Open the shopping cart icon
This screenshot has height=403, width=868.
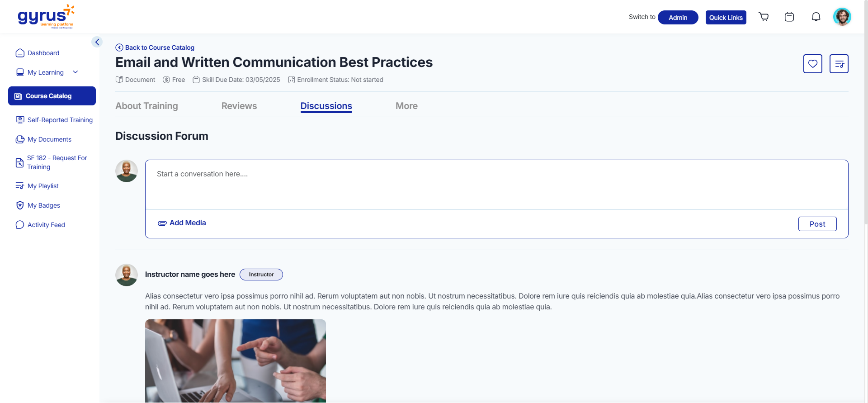(764, 17)
